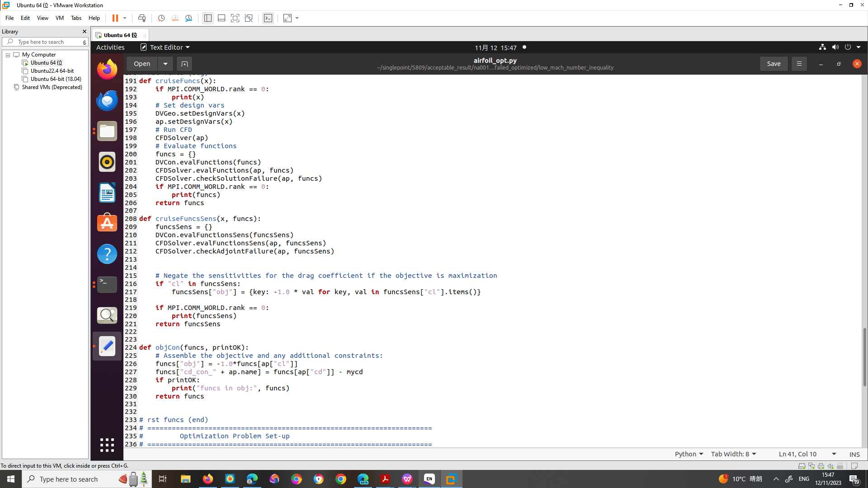868x488 pixels.
Task: Open the VM menu in VMware
Action: coord(59,18)
